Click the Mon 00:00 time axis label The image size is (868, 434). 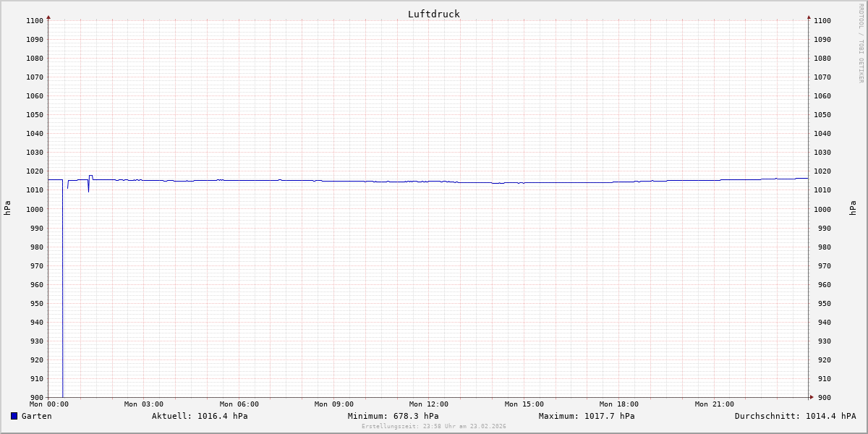(x=48, y=404)
